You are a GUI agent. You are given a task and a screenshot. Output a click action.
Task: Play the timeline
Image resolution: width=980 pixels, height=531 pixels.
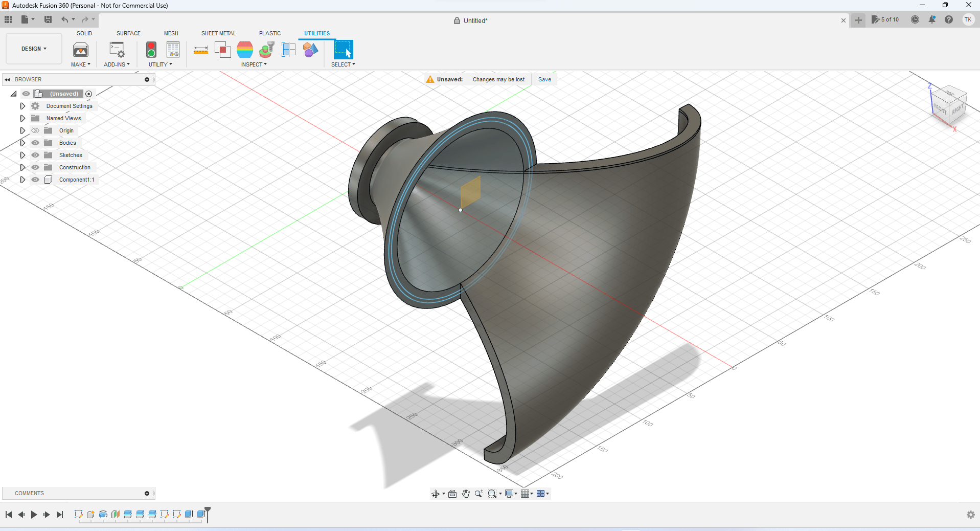coord(34,515)
